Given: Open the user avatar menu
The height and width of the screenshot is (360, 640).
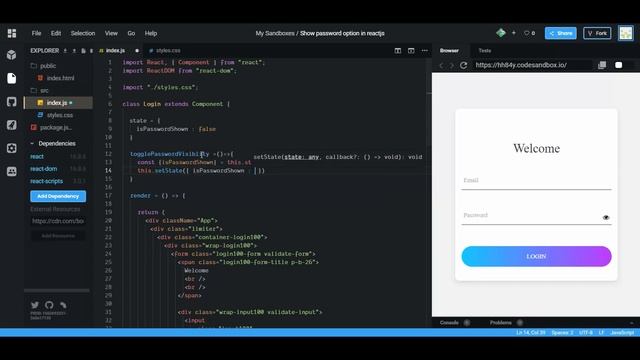Looking at the screenshot, I should tap(625, 33).
